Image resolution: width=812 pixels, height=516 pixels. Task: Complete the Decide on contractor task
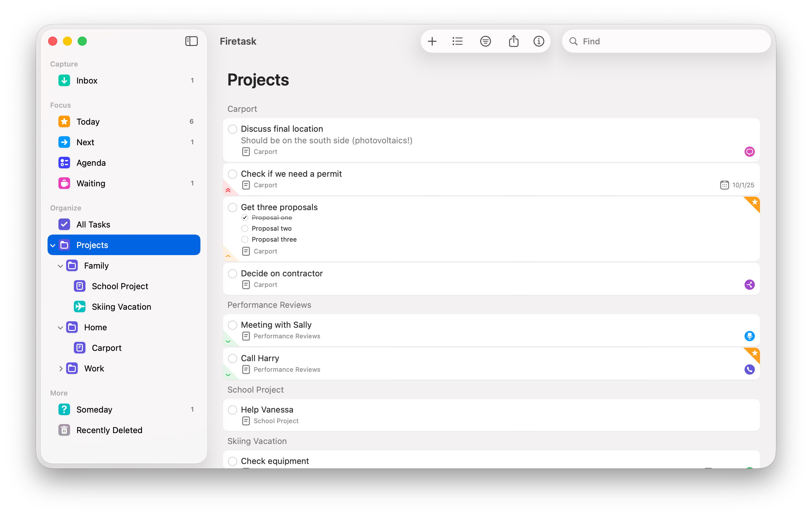pos(232,273)
